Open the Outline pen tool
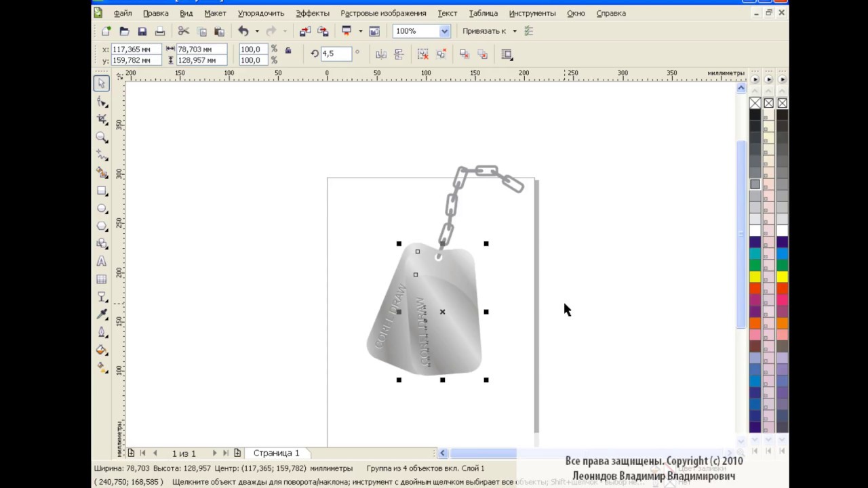The height and width of the screenshot is (488, 868). (x=102, y=332)
